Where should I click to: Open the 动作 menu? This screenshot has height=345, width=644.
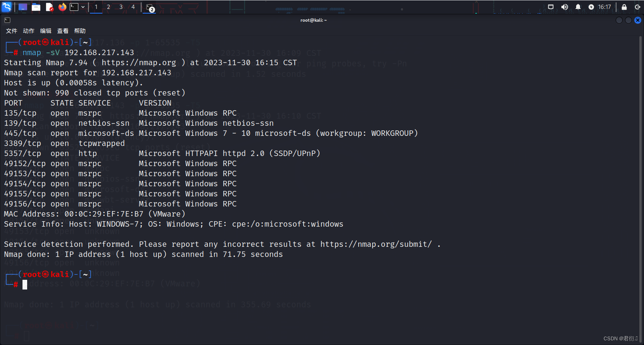29,31
